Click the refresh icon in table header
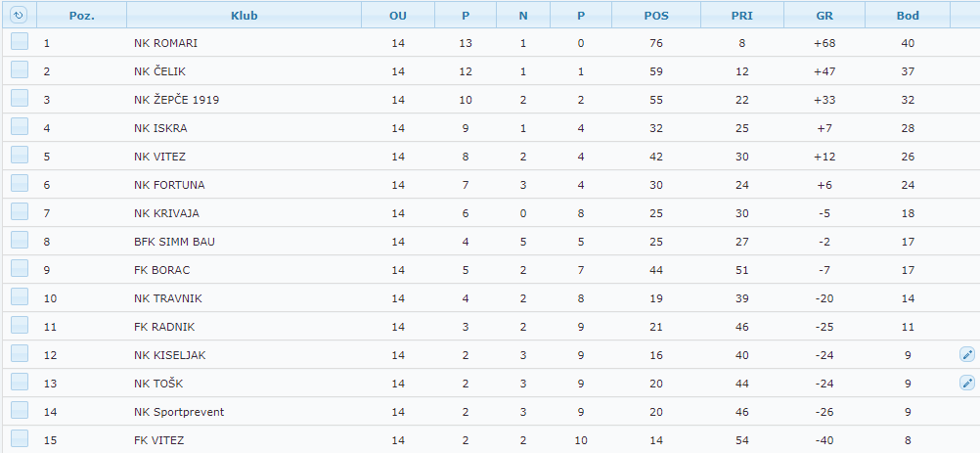Screen dimensions: 980x453 (x=19, y=15)
